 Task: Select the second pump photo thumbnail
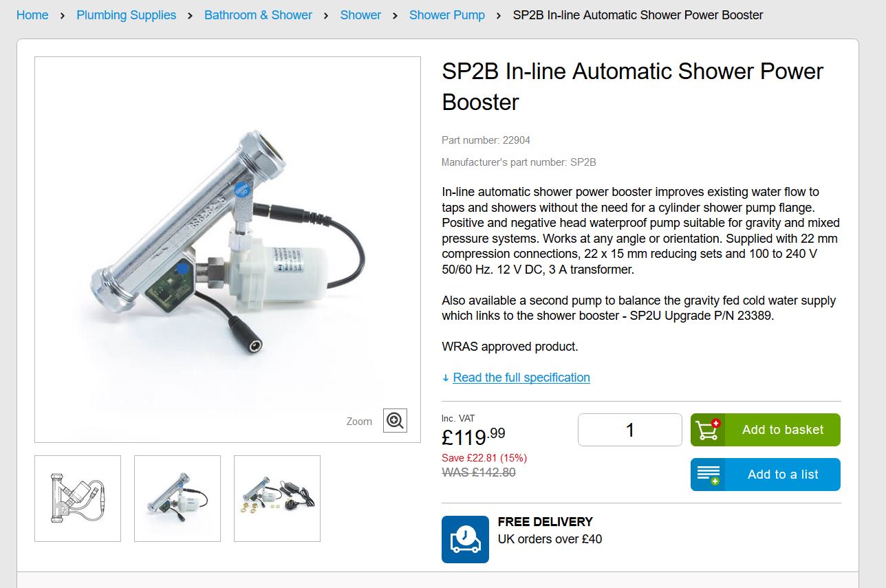[x=177, y=499]
